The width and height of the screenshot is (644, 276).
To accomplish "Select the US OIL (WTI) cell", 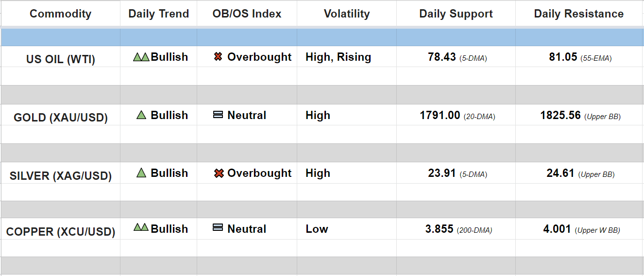I will [61, 60].
